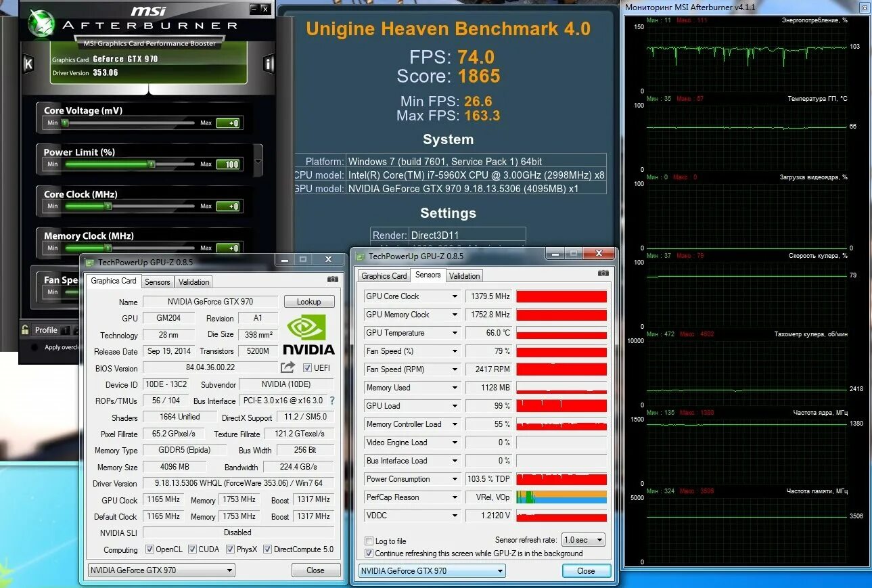
Task: Open the Video Engine Load sensor dropdown
Action: [455, 443]
